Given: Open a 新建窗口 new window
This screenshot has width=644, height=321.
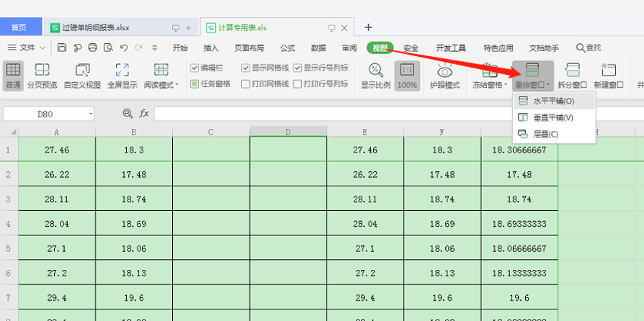Looking at the screenshot, I should coord(609,76).
